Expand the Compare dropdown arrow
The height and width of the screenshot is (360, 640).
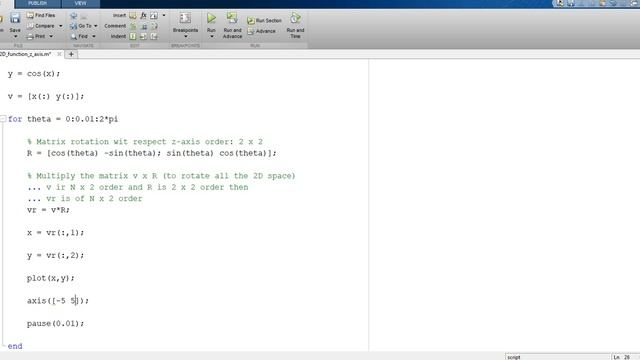click(60, 26)
